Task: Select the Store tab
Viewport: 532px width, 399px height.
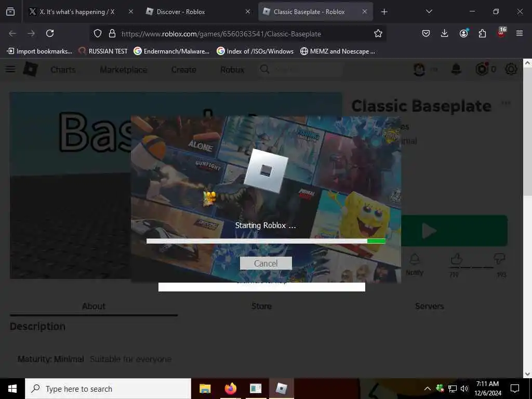Action: (262, 306)
